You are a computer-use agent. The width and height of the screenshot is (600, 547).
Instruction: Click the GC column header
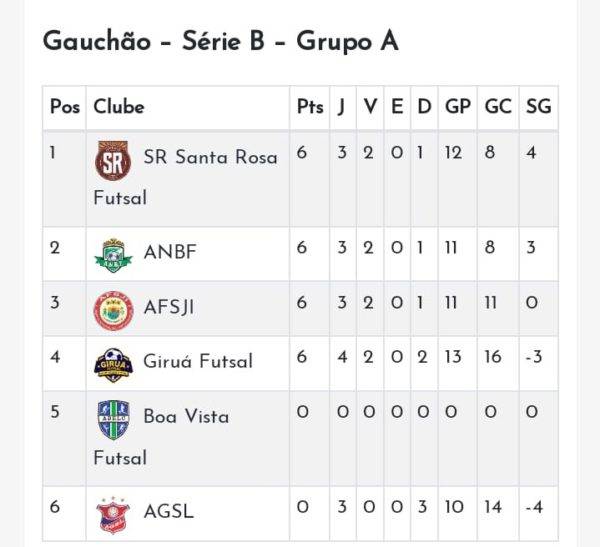tap(498, 107)
